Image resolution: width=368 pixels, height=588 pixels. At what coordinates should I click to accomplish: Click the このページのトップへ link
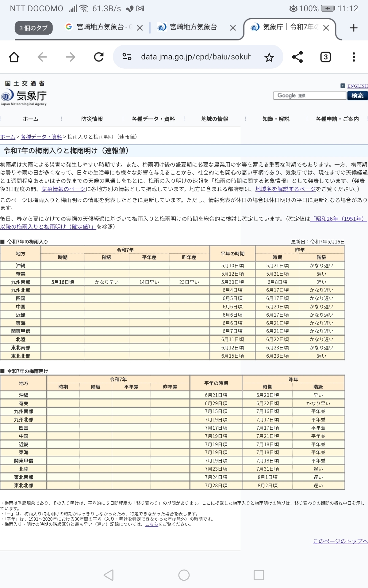340,541
